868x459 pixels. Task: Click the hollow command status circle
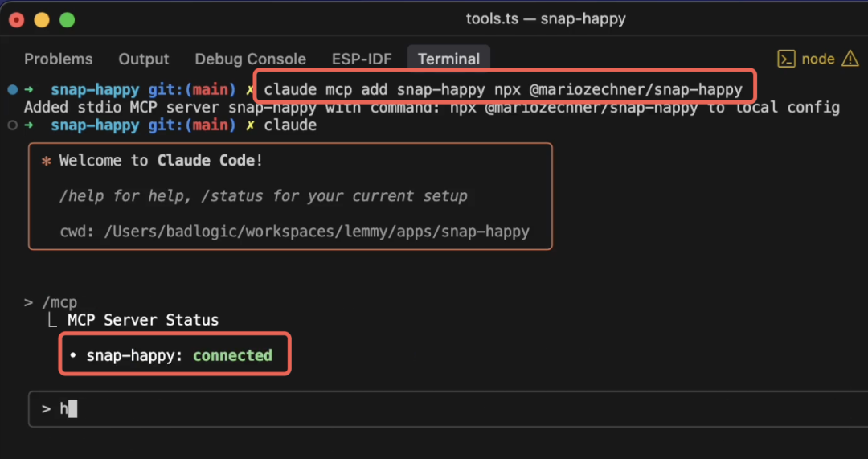point(12,125)
